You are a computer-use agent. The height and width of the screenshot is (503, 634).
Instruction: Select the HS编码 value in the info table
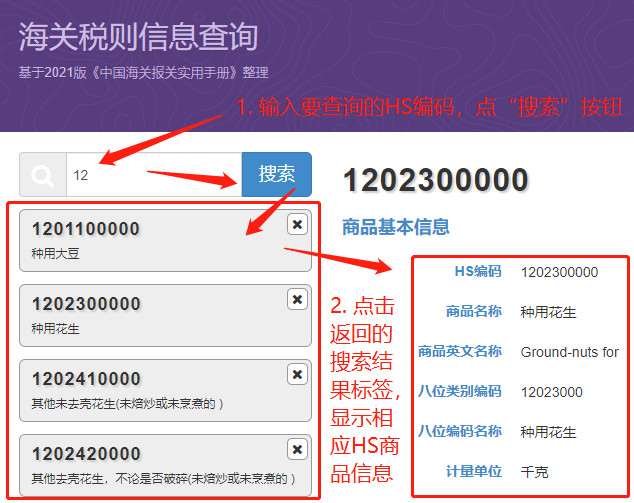pos(559,272)
